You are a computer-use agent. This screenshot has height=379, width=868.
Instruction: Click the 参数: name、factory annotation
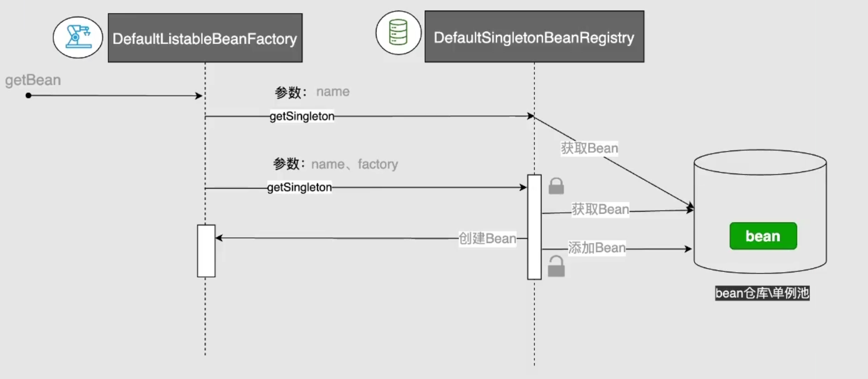pyautogui.click(x=335, y=164)
